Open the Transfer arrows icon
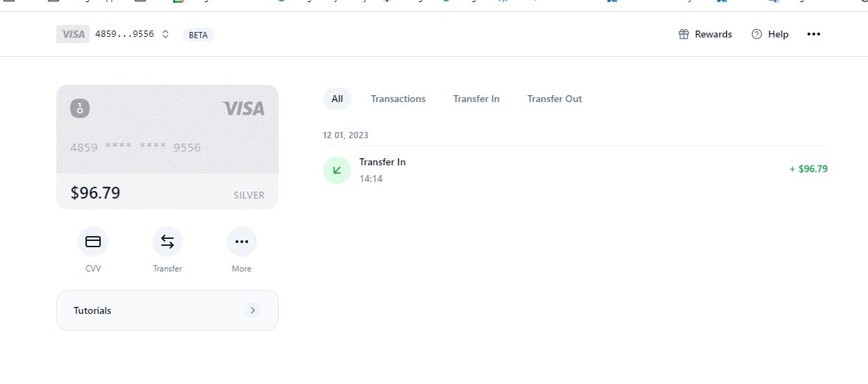Viewport: 868px width, 384px height. click(x=167, y=242)
